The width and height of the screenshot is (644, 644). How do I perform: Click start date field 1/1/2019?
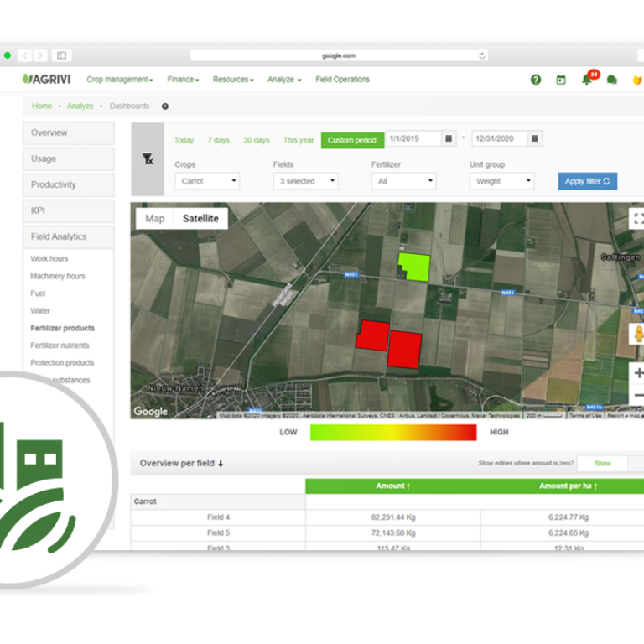pos(413,139)
